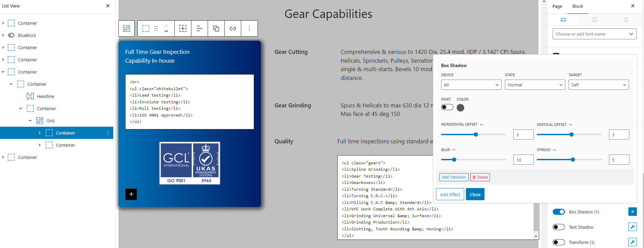The width and height of the screenshot is (644, 248).
Task: Collapse the Grid item in List View
Action: tap(30, 121)
